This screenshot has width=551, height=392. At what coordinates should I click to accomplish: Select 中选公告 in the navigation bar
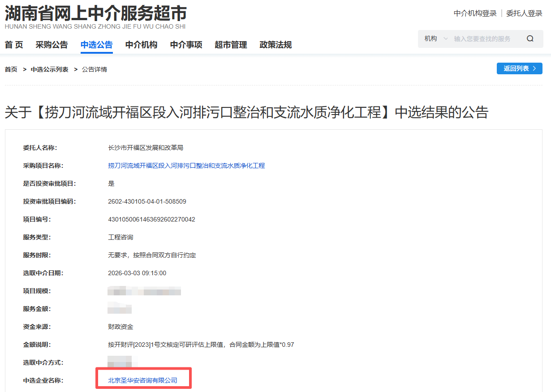96,45
